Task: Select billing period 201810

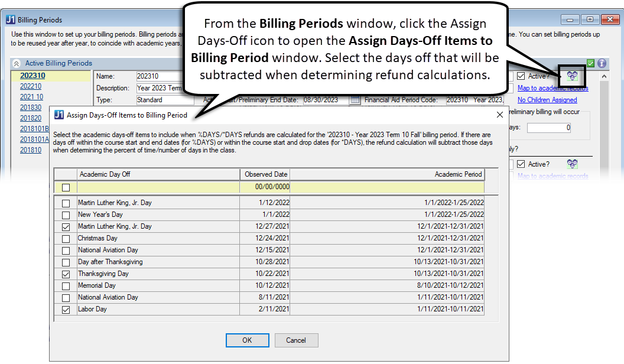Action: [x=31, y=150]
